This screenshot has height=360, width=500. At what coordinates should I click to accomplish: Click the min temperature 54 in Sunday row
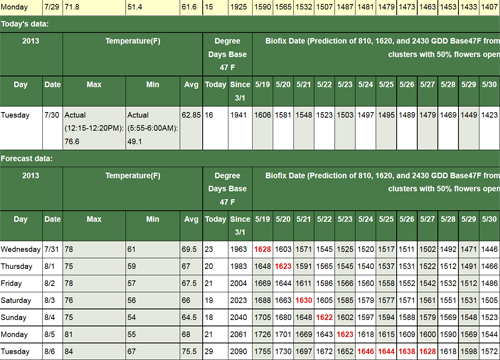pyautogui.click(x=153, y=317)
